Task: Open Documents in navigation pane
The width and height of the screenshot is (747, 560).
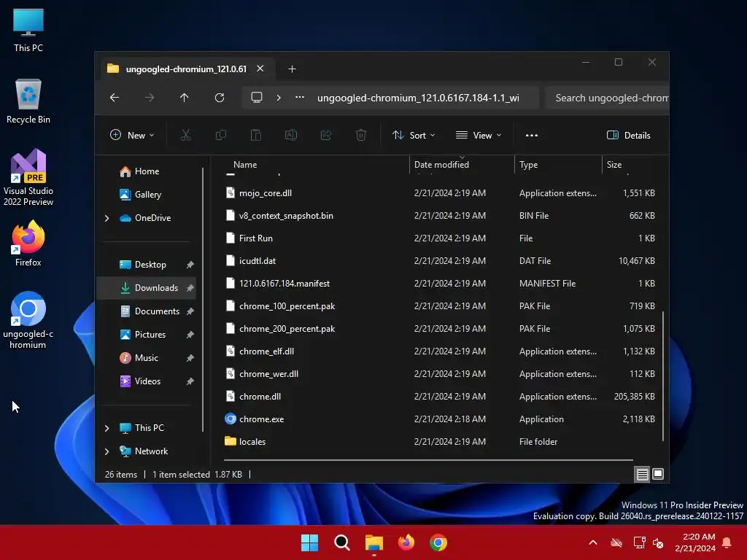Action: [x=157, y=311]
